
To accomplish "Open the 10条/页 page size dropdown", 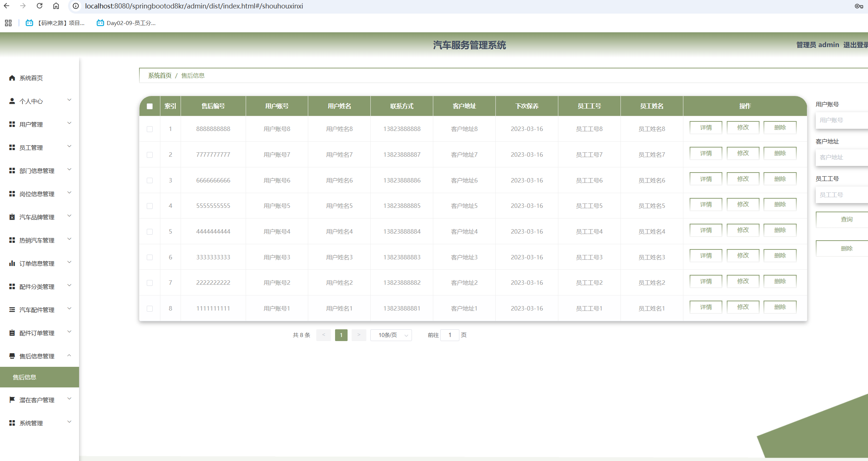I will [391, 335].
